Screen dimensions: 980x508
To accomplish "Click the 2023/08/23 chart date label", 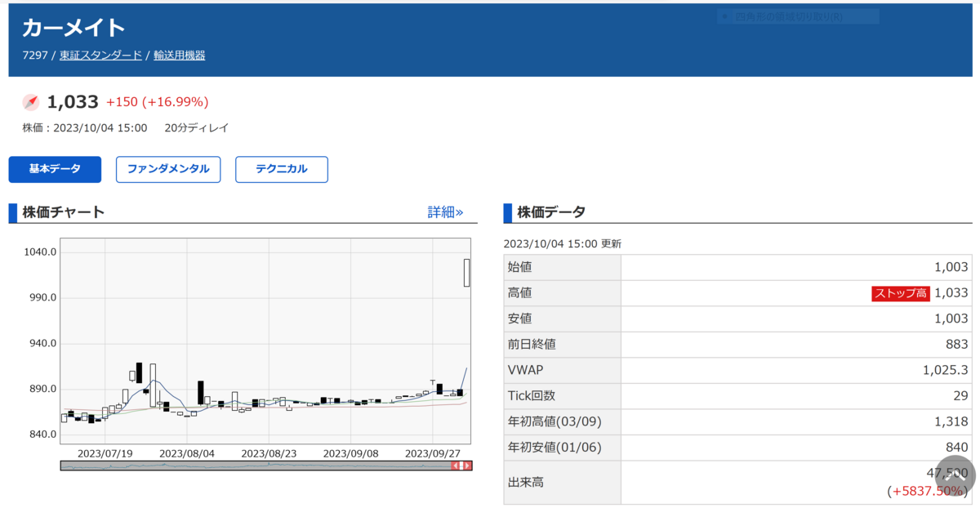I will pos(269,452).
